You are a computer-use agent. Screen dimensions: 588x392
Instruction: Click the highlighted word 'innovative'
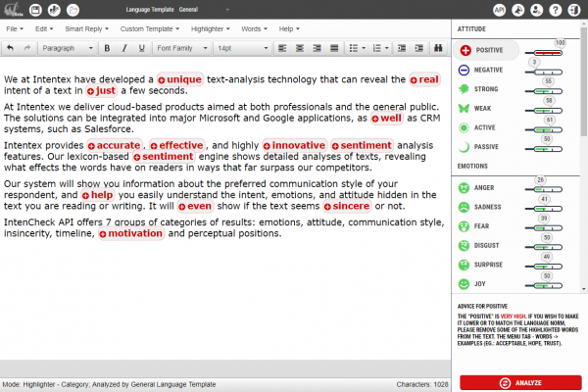tap(295, 145)
